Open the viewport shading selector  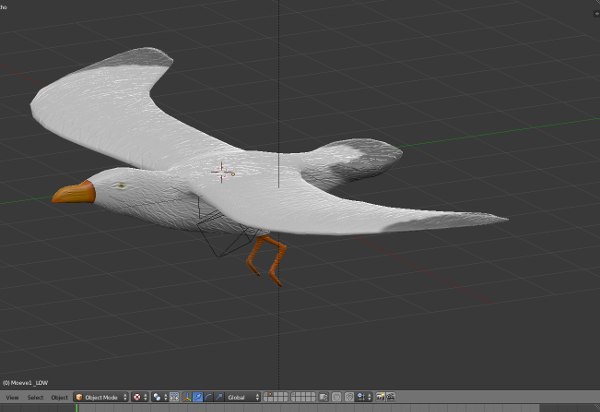point(140,397)
